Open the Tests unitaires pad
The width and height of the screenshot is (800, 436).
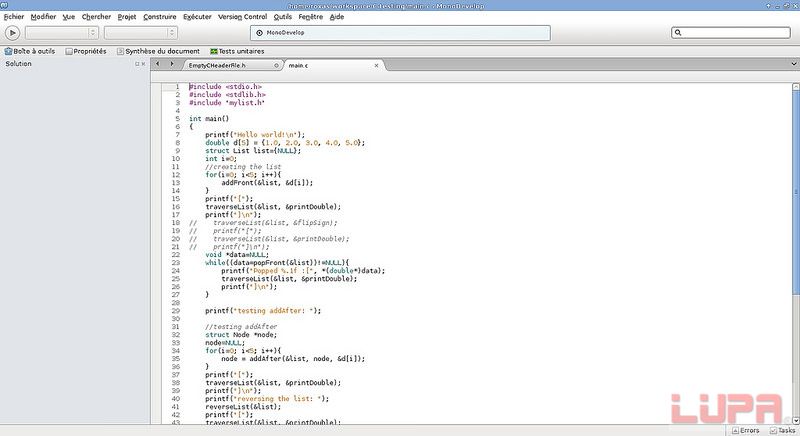pyautogui.click(x=237, y=52)
